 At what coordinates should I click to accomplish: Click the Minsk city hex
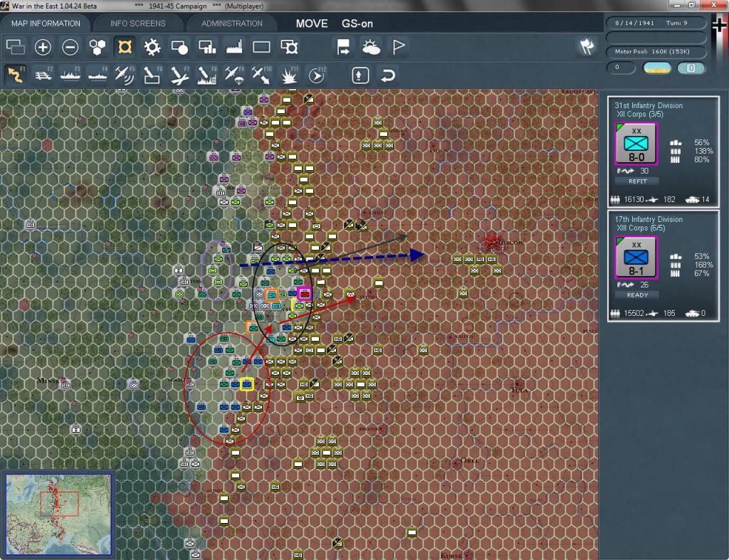[x=65, y=385]
